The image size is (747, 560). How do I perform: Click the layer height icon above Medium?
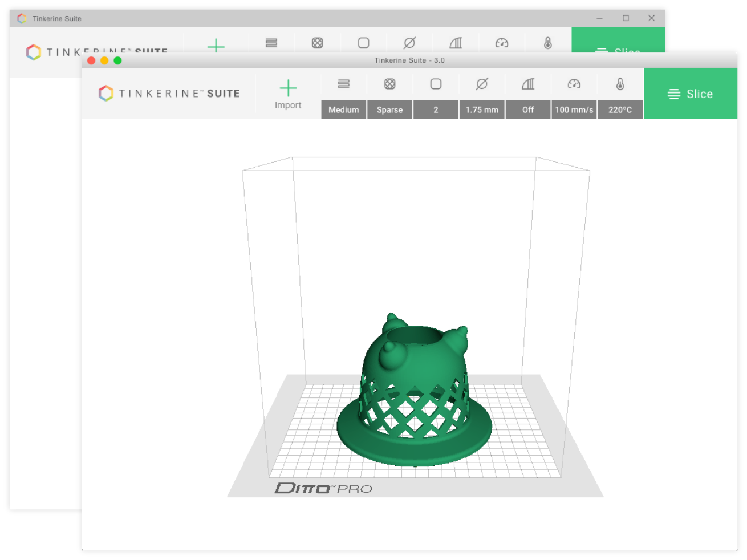coord(343,84)
